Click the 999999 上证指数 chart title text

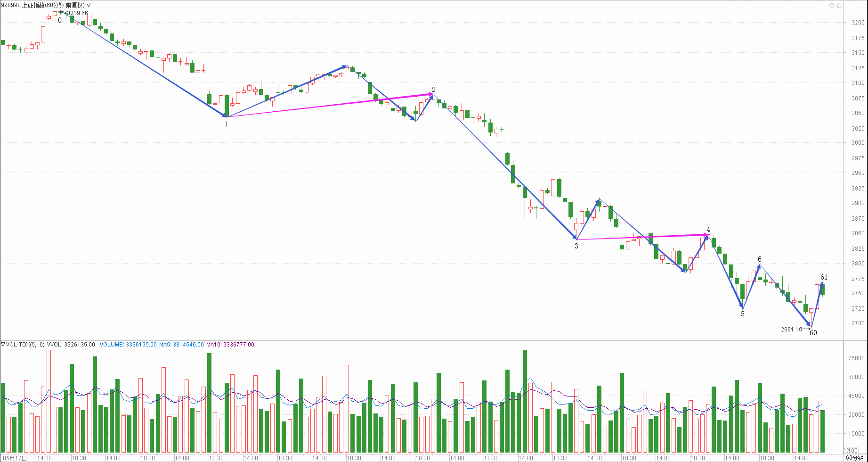(x=42, y=5)
